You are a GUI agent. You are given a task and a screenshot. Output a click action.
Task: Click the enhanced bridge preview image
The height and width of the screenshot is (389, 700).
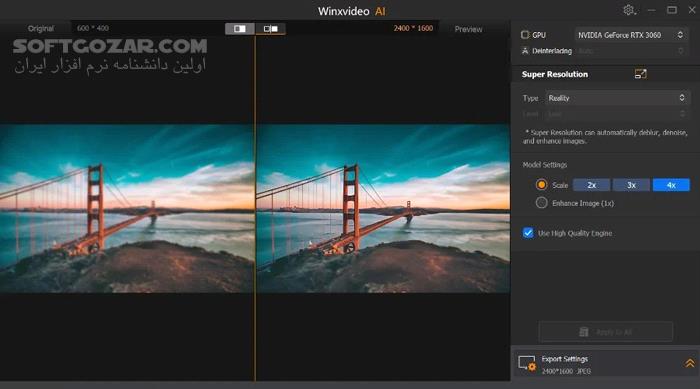(x=383, y=209)
